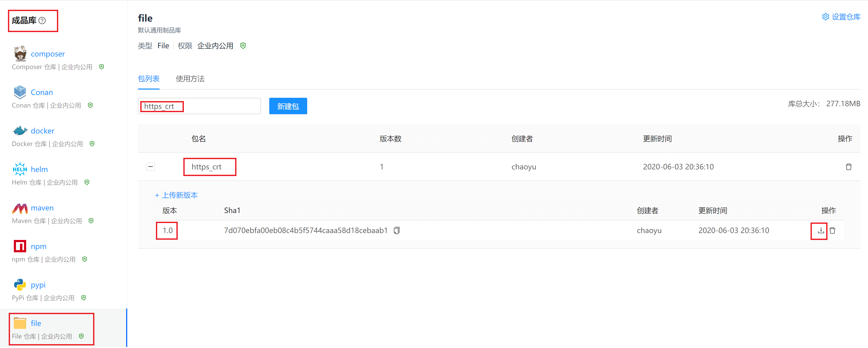
Task: Open the pypi repository
Action: click(x=37, y=285)
